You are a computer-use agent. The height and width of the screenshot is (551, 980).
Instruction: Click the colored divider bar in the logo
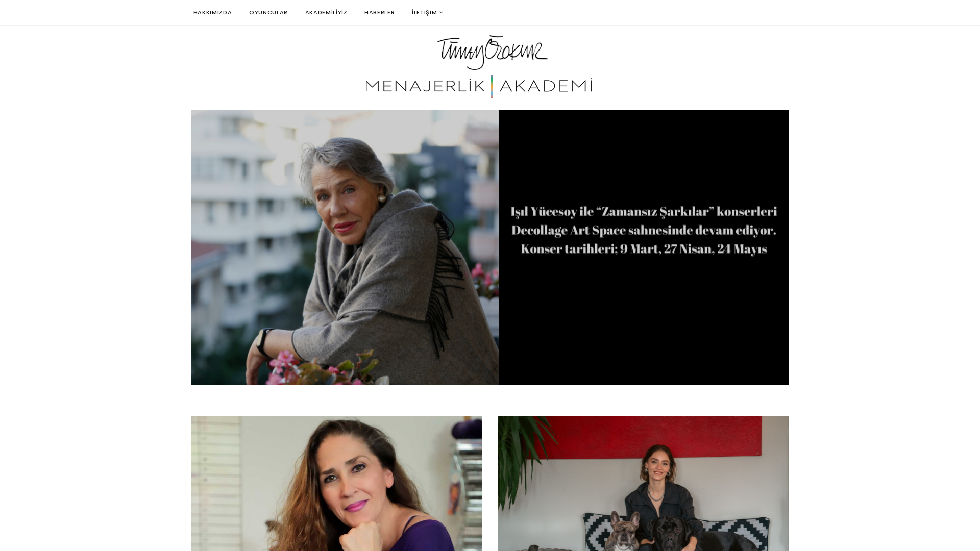point(492,86)
